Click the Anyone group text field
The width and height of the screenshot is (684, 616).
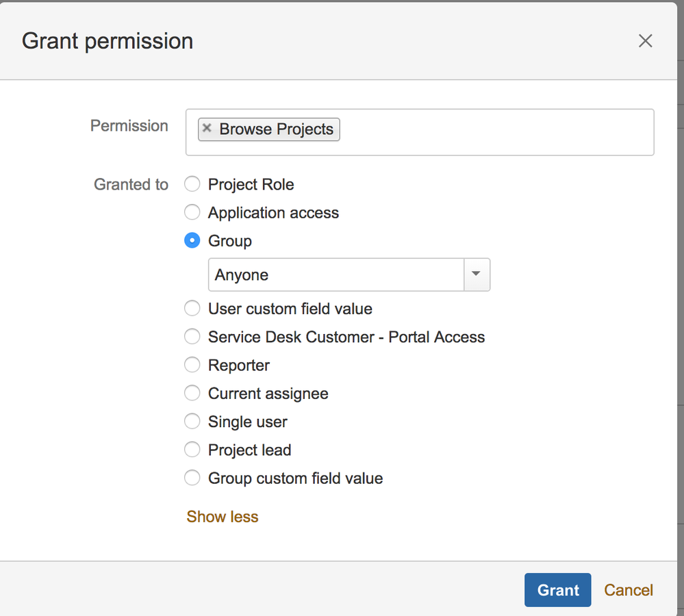[x=335, y=274]
